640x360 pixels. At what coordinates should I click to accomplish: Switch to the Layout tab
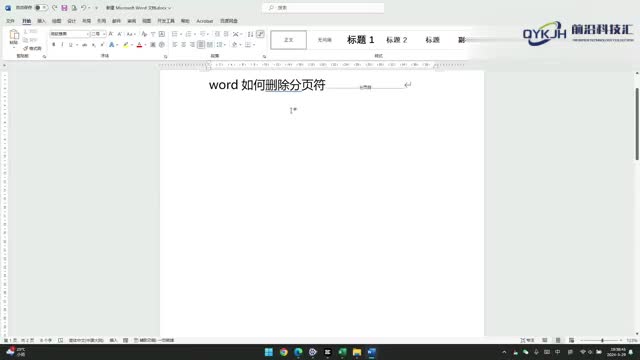coord(87,21)
